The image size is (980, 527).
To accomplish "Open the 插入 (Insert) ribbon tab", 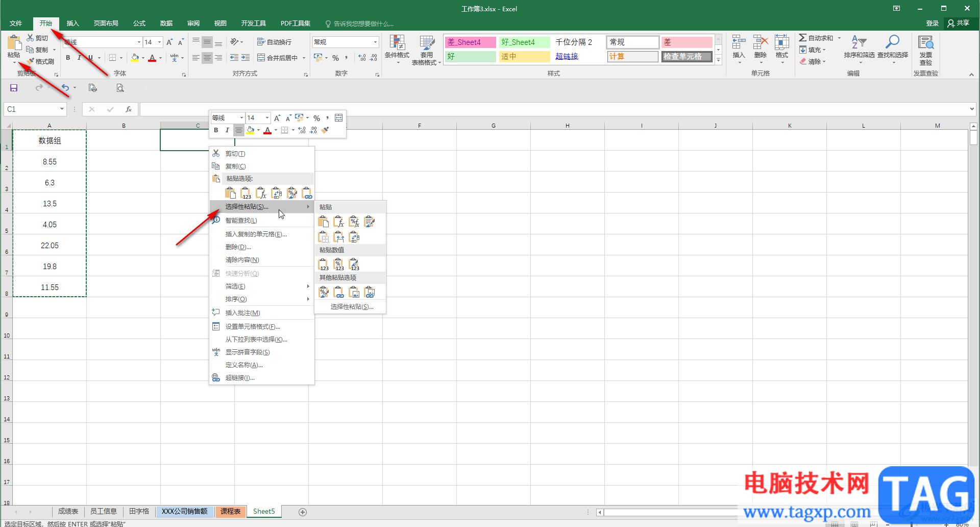I will [x=72, y=23].
